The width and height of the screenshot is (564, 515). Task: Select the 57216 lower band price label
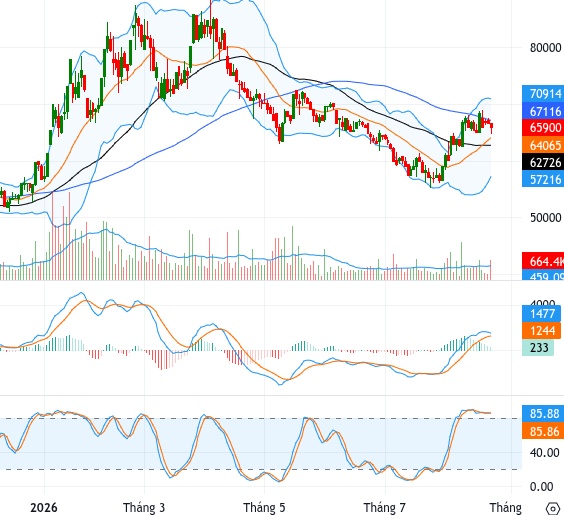(x=543, y=179)
